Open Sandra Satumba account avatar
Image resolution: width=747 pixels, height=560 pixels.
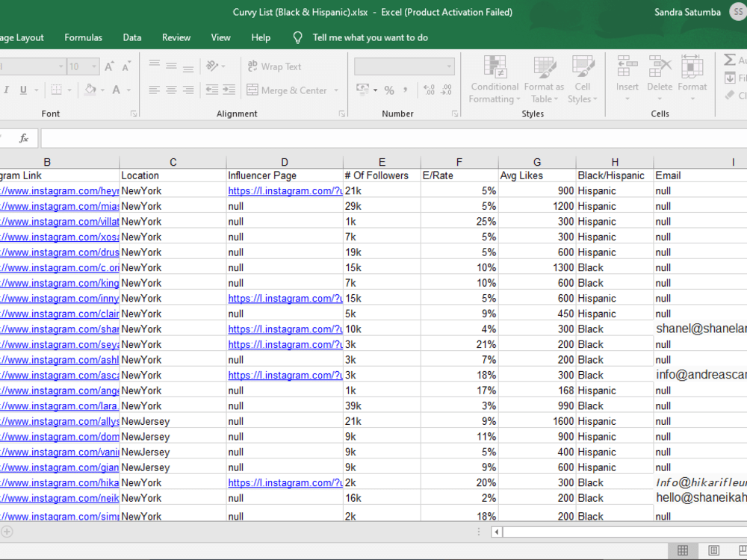738,13
